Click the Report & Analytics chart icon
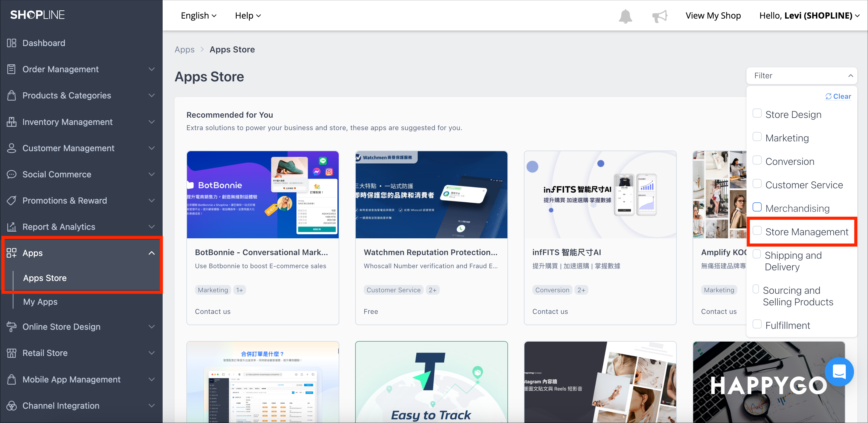Image resolution: width=868 pixels, height=423 pixels. [x=12, y=227]
